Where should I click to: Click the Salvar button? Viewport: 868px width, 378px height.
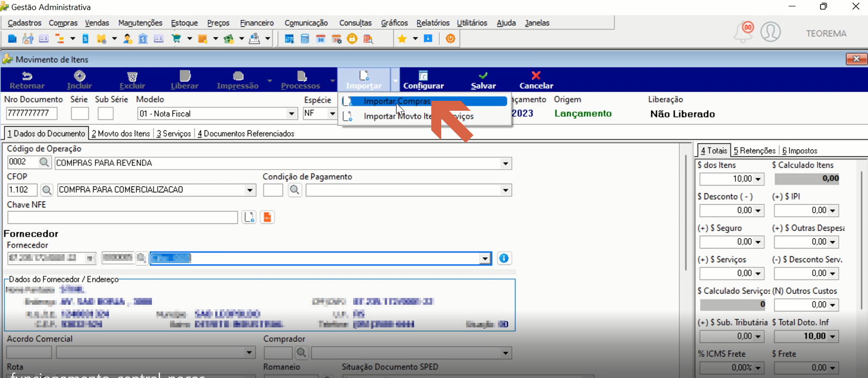click(x=483, y=80)
